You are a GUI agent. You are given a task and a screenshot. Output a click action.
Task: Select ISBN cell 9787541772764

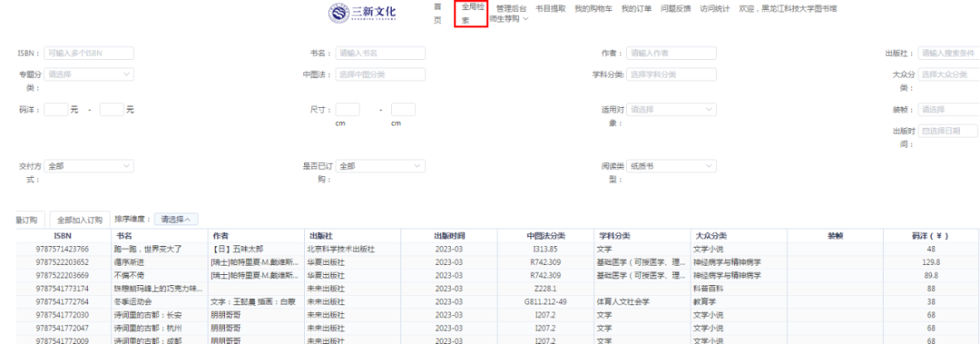coord(63,301)
